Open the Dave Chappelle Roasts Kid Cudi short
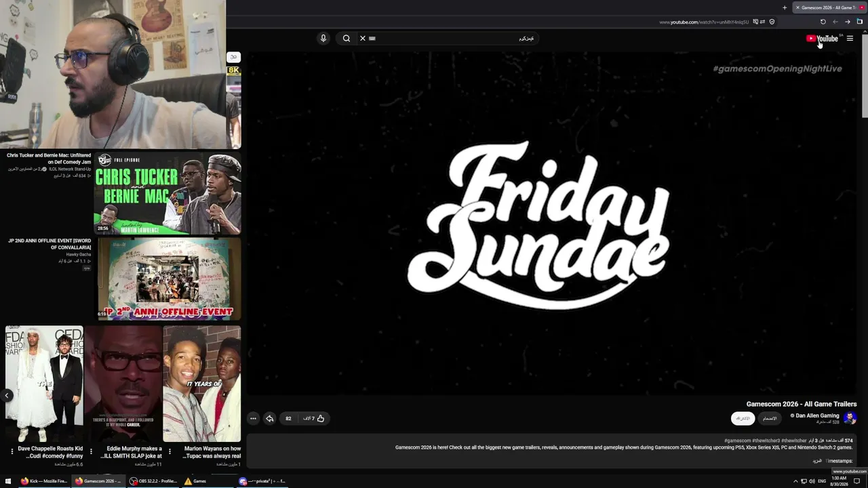Screen dimensions: 868x488 [45, 384]
